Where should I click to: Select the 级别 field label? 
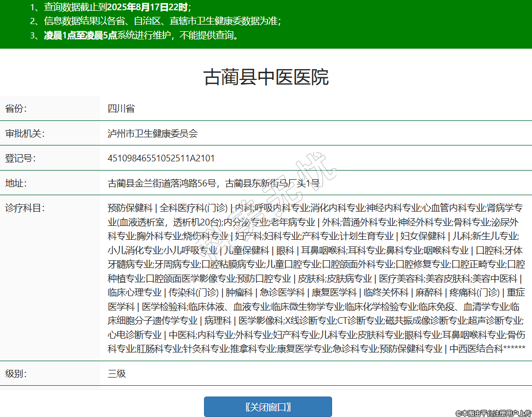[16, 373]
